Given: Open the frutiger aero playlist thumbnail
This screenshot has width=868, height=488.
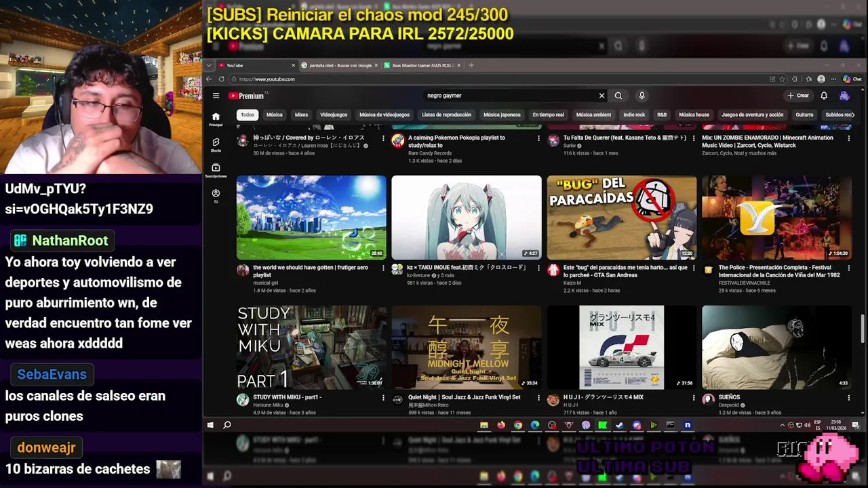Looking at the screenshot, I should 311,218.
